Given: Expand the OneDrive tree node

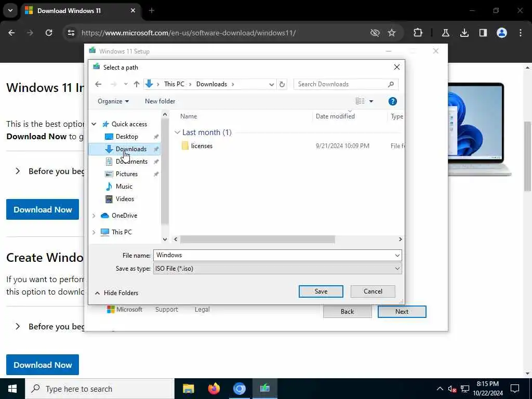Looking at the screenshot, I should (94, 216).
